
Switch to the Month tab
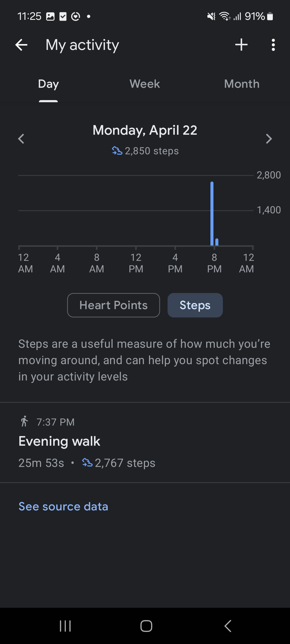click(x=242, y=84)
